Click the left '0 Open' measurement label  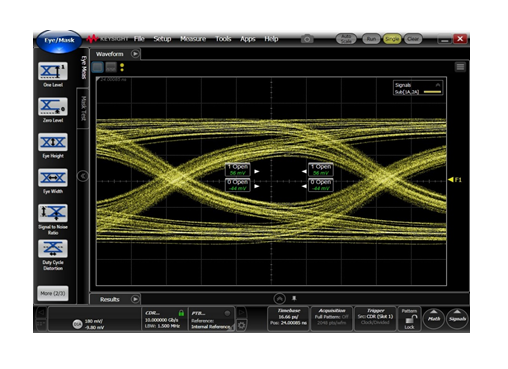(x=238, y=185)
